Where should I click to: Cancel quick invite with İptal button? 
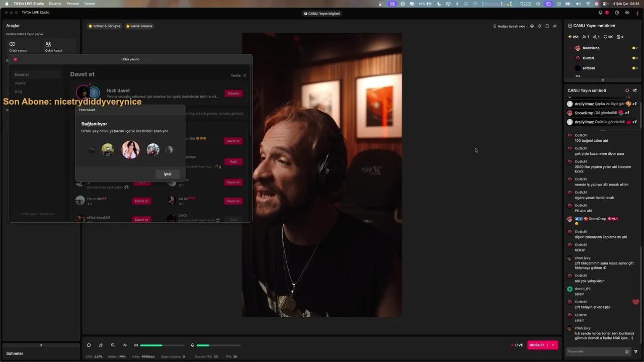[x=168, y=174]
